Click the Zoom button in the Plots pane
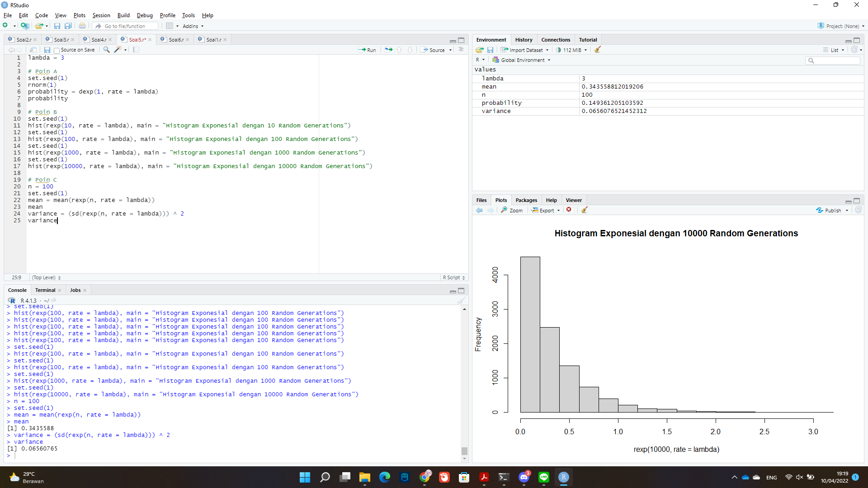Viewport: 868px width, 488px height. pyautogui.click(x=511, y=210)
